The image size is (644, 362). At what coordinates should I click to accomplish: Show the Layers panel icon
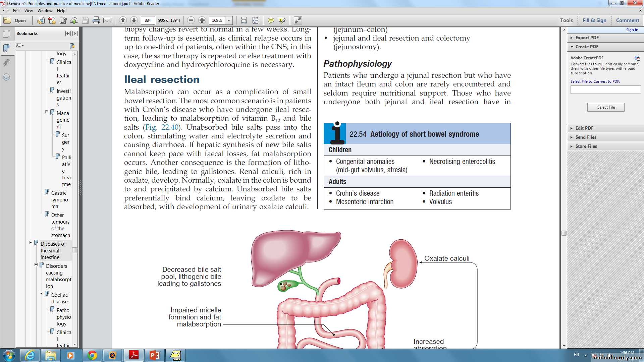(x=6, y=77)
